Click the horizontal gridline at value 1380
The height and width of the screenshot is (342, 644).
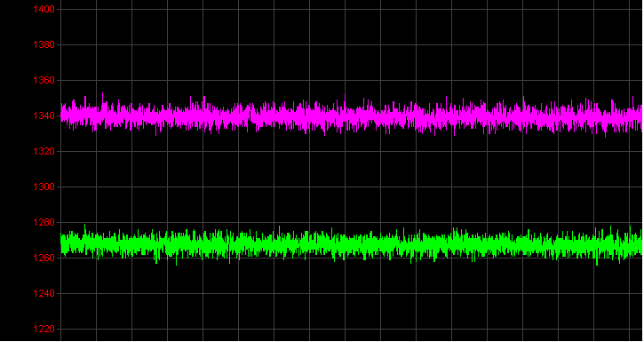click(352, 44)
